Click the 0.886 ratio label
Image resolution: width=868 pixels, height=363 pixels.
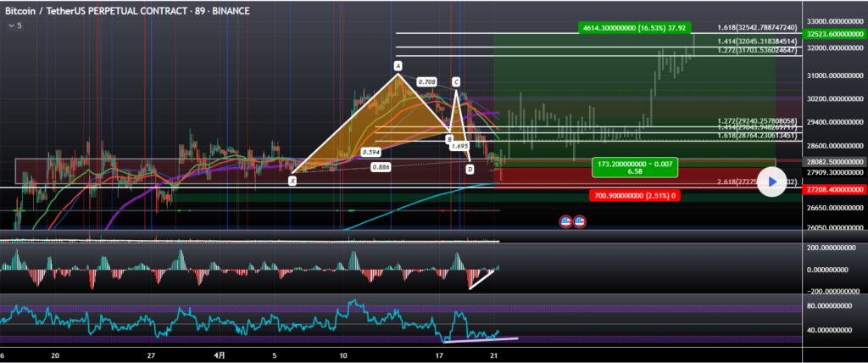[381, 167]
